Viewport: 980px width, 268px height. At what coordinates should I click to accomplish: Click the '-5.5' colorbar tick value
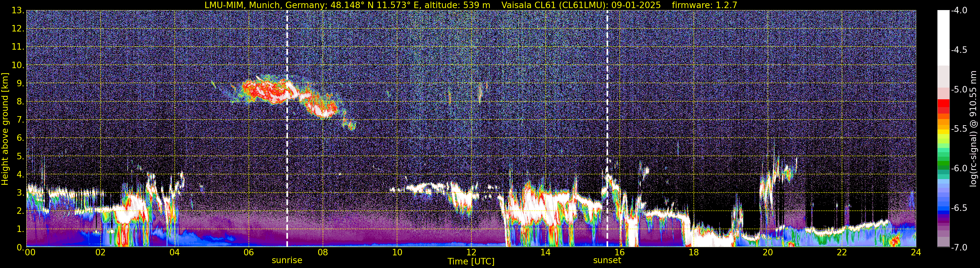[x=959, y=129]
